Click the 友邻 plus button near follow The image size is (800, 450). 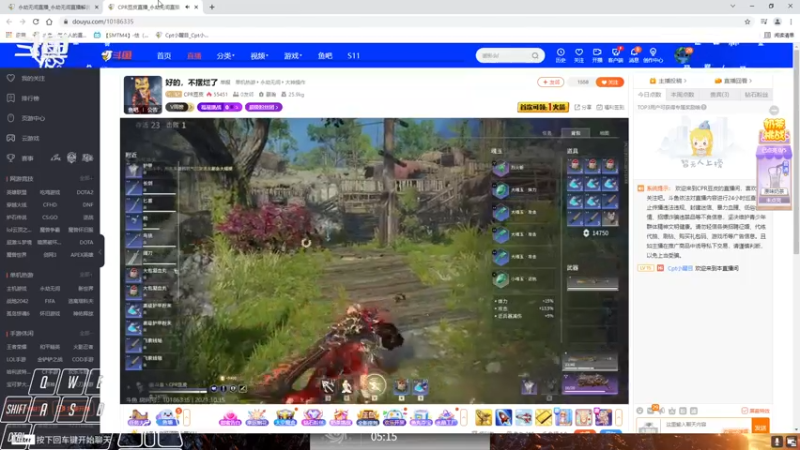click(x=551, y=82)
